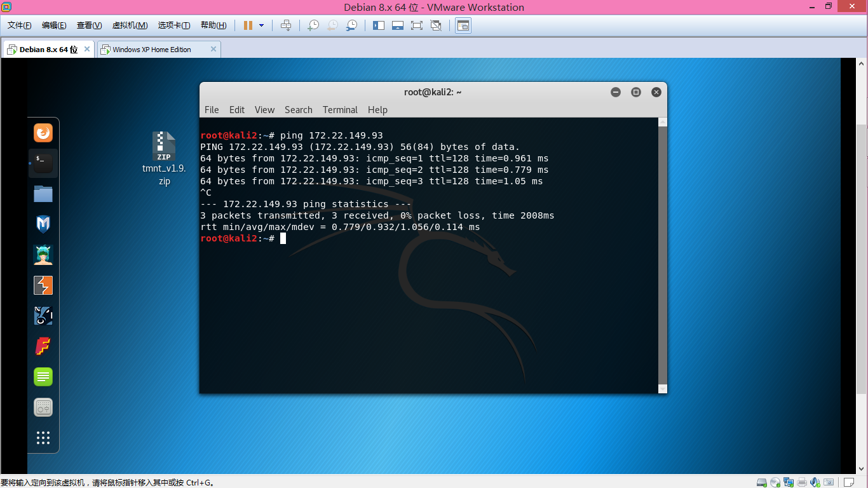Click the hard disk status icon
Image resolution: width=868 pixels, height=488 pixels.
762,482
